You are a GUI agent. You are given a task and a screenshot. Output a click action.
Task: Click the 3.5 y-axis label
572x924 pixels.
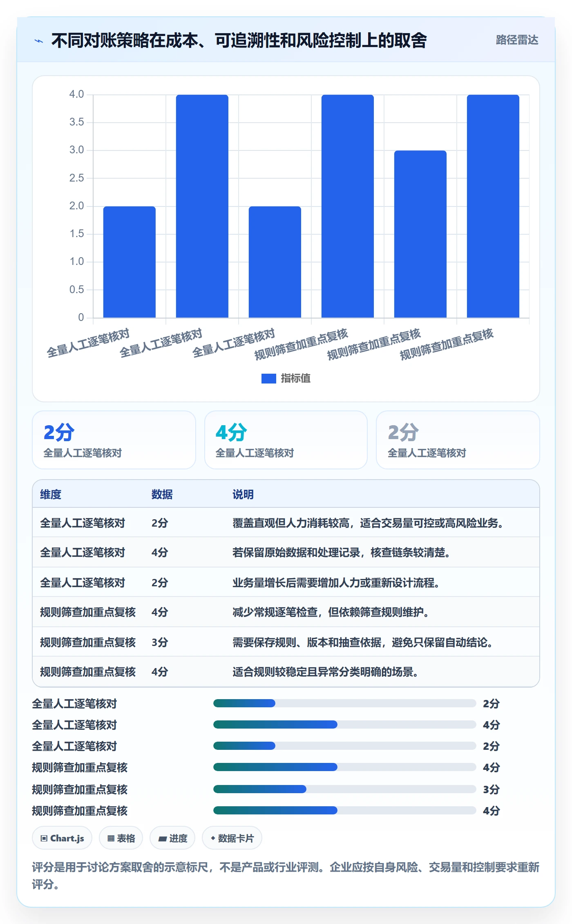pos(76,122)
